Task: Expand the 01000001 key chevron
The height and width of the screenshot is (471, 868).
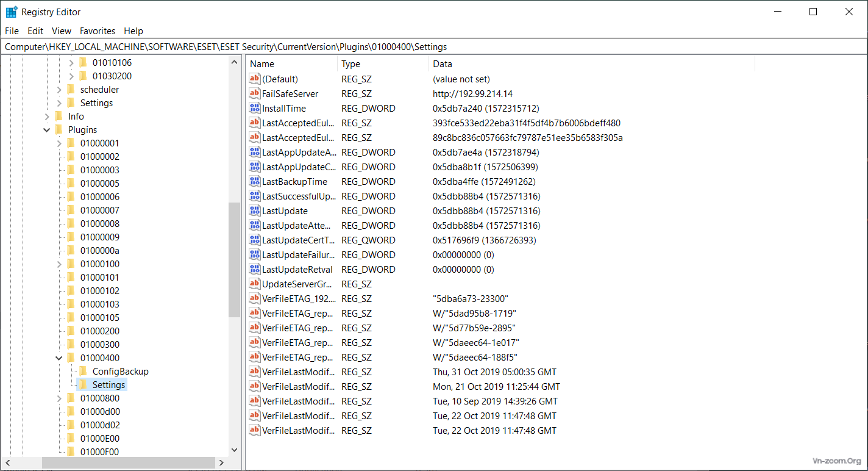Action: pyautogui.click(x=59, y=143)
